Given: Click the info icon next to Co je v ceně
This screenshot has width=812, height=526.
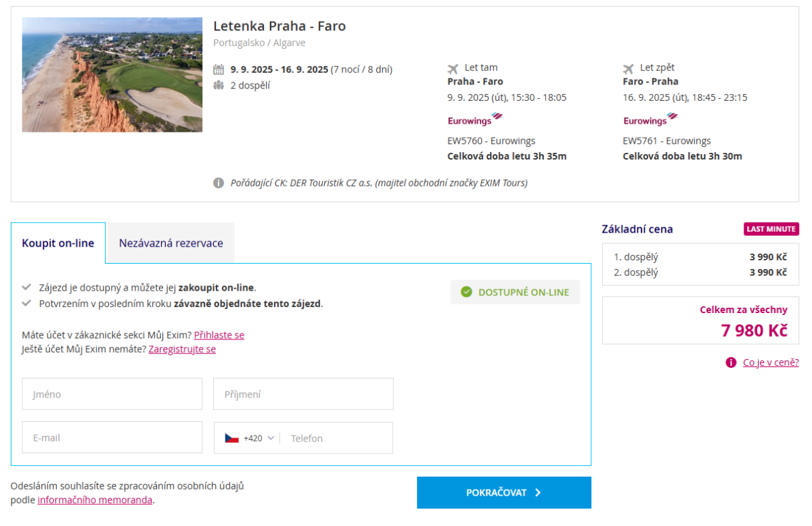Looking at the screenshot, I should point(731,362).
